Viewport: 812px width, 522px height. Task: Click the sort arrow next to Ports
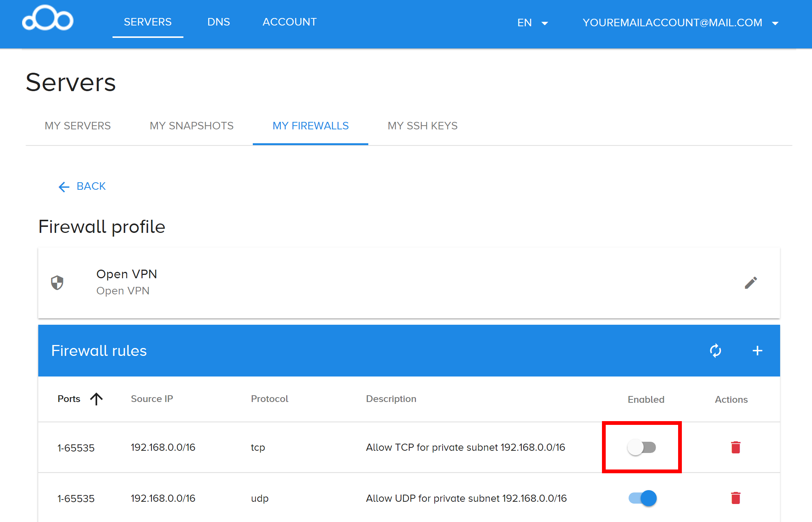pyautogui.click(x=96, y=399)
